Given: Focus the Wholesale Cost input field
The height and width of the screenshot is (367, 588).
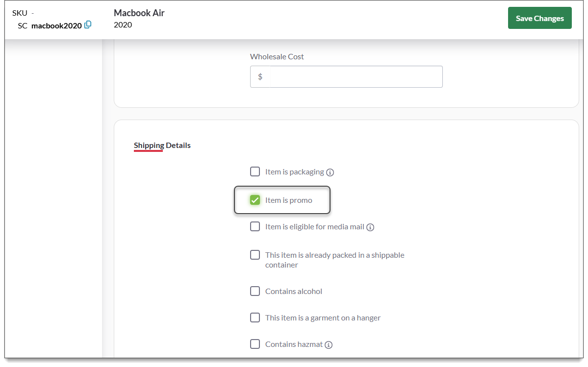Looking at the screenshot, I should pyautogui.click(x=356, y=77).
